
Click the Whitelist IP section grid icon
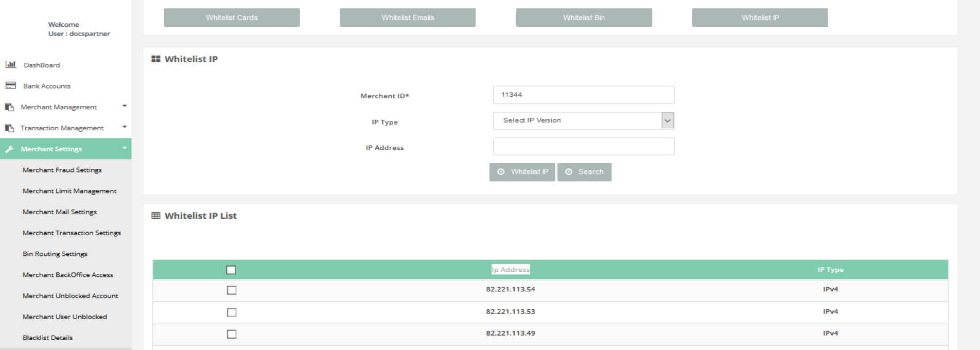pos(155,59)
